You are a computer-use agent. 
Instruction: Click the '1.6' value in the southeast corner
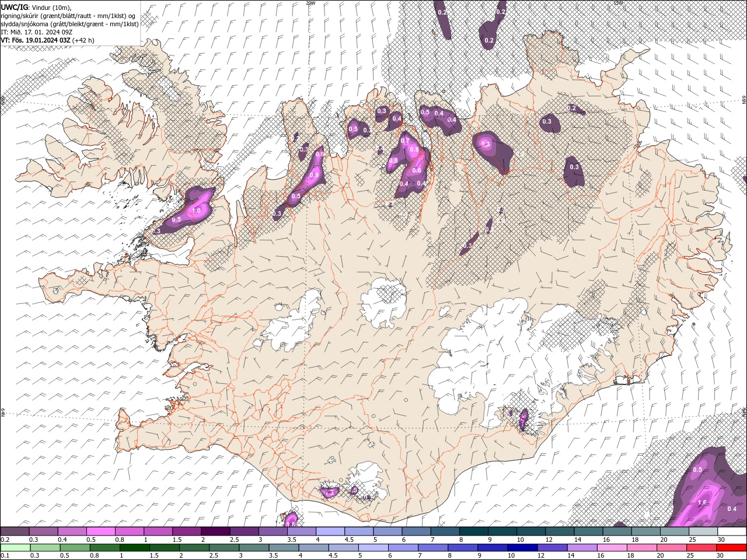point(703,502)
